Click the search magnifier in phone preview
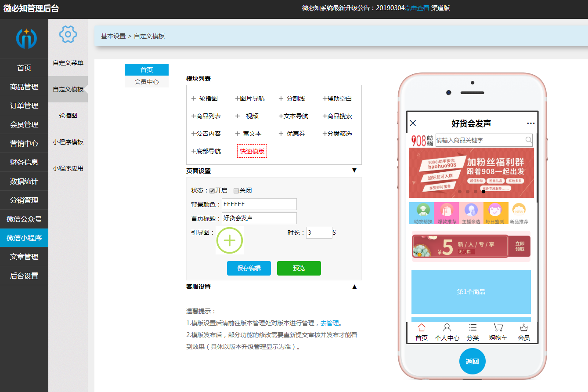Viewport: 588px width, 392px height. click(529, 140)
